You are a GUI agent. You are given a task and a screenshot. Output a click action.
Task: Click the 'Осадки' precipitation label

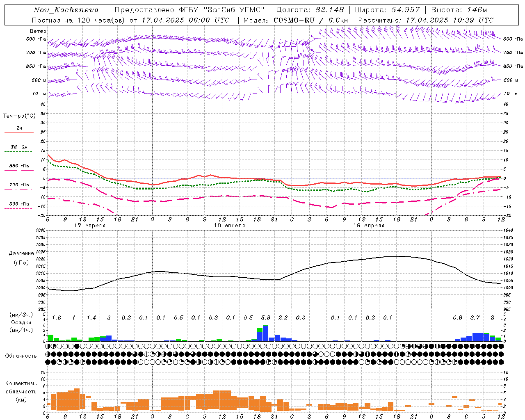pos(21,322)
